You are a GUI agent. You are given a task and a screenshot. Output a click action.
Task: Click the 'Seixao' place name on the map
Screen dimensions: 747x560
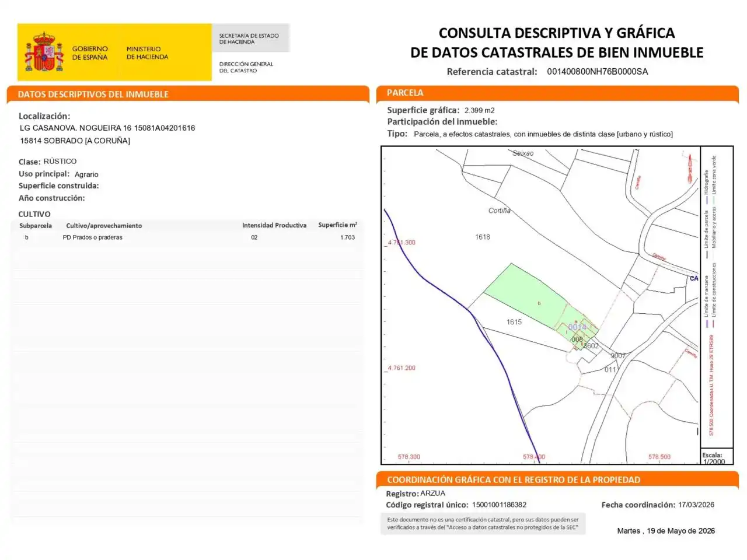[x=523, y=153]
